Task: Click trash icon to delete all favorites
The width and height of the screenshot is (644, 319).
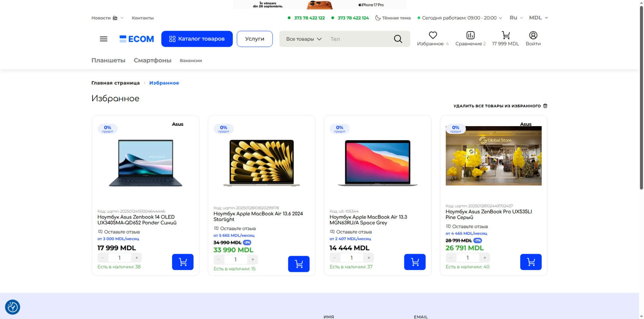Action: (545, 106)
